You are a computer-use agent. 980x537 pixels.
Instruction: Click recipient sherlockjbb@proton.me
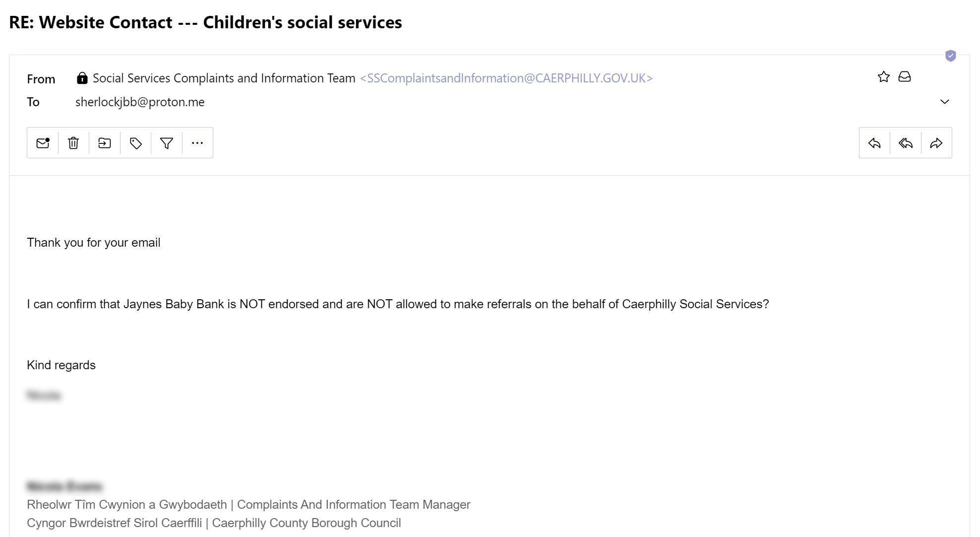coord(140,102)
